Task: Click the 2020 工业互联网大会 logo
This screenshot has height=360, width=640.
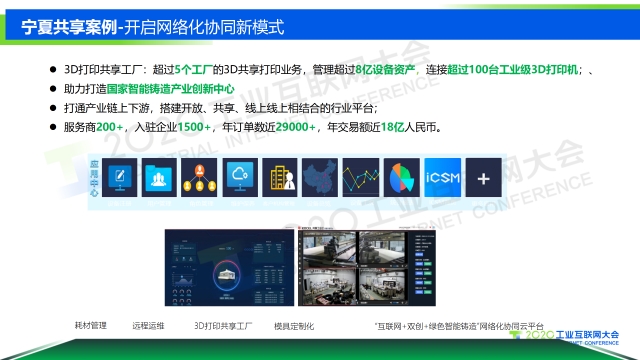Action: pyautogui.click(x=565, y=336)
